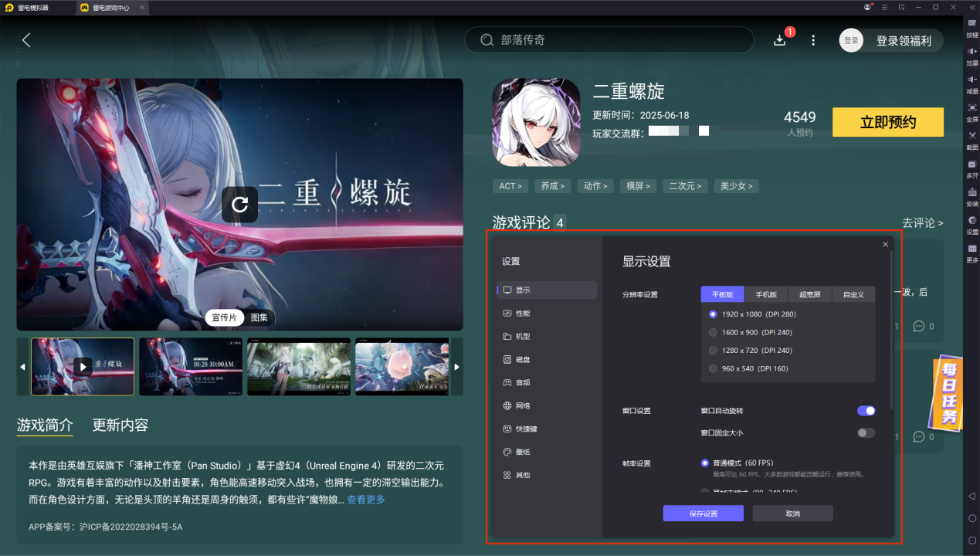
Task: Switch to the 自定义 resolution tab
Action: 853,294
